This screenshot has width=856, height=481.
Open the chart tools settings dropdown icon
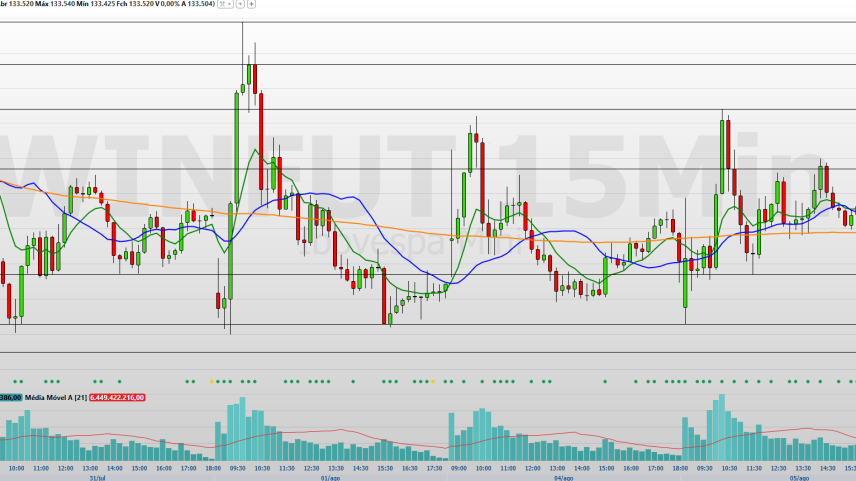(x=222, y=4)
